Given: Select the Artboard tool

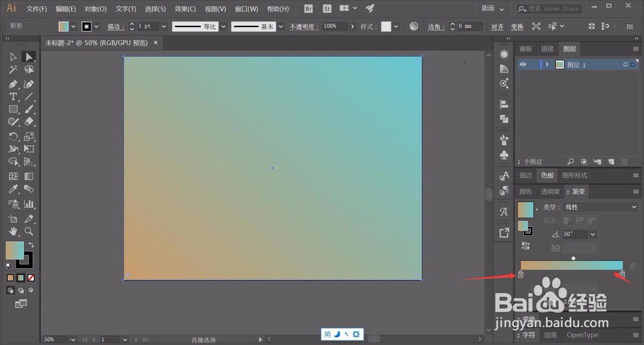Looking at the screenshot, I should point(13,218).
